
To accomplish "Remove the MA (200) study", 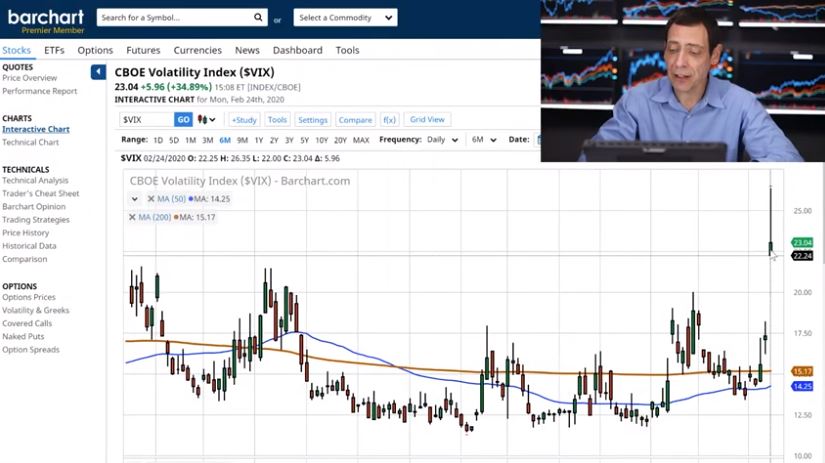I will tap(132, 217).
